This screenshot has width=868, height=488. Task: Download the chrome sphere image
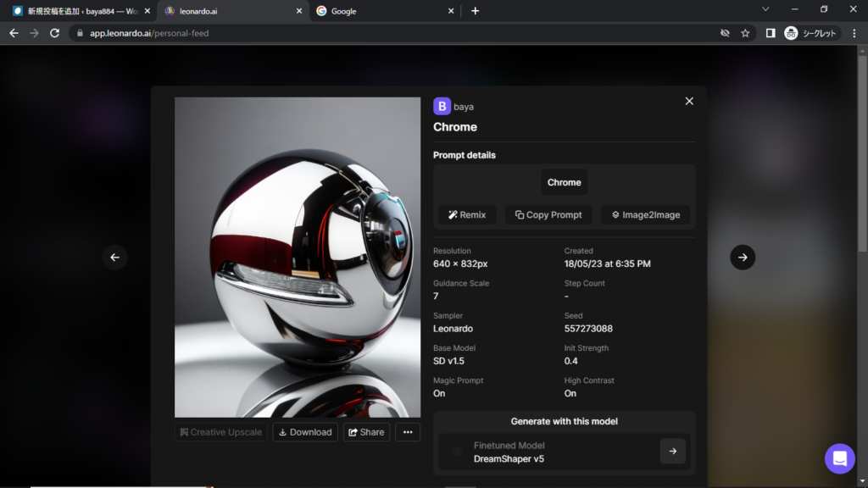(305, 432)
